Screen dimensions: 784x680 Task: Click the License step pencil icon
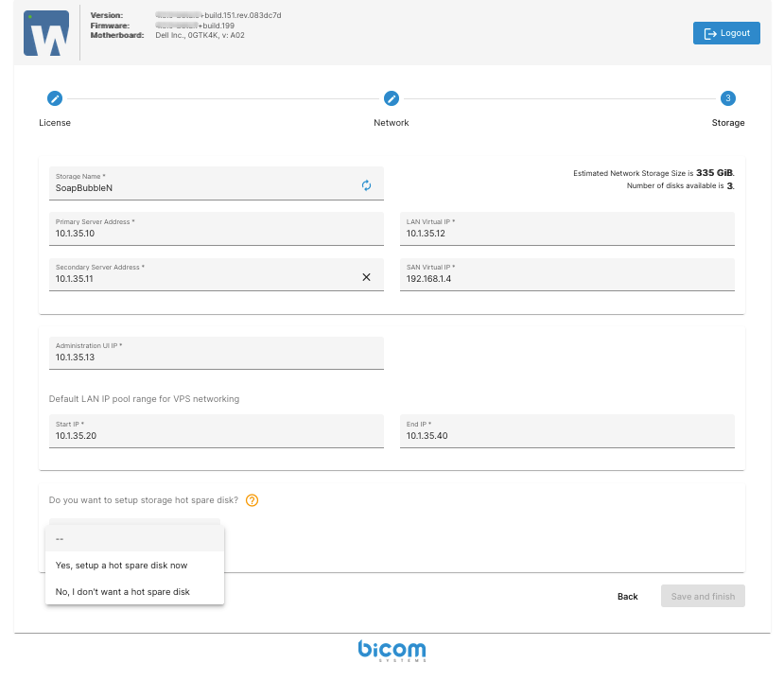point(55,98)
